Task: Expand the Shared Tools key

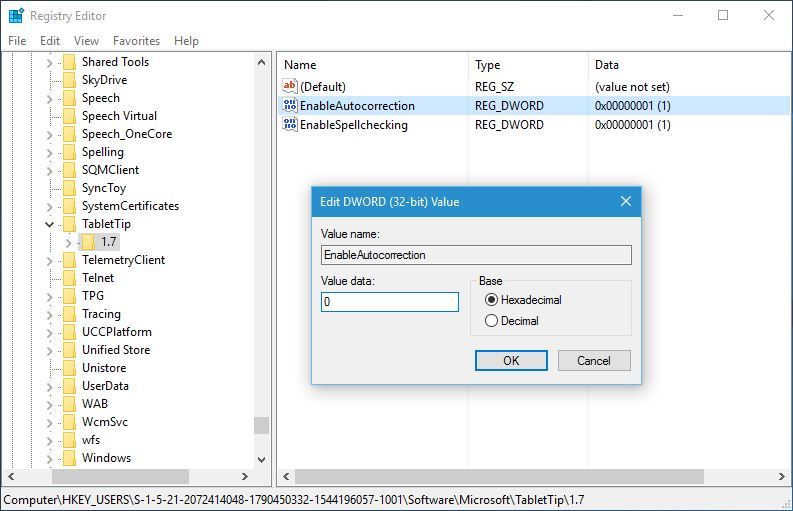Action: click(49, 63)
